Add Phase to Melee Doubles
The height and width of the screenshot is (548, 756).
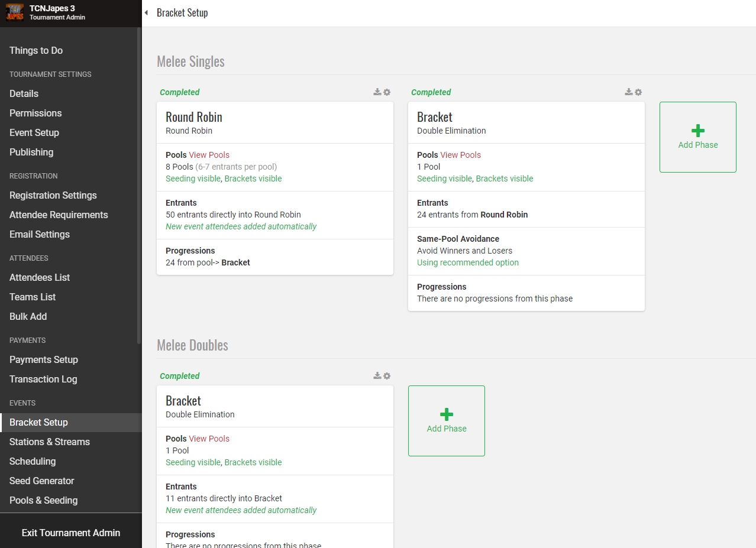coord(447,421)
